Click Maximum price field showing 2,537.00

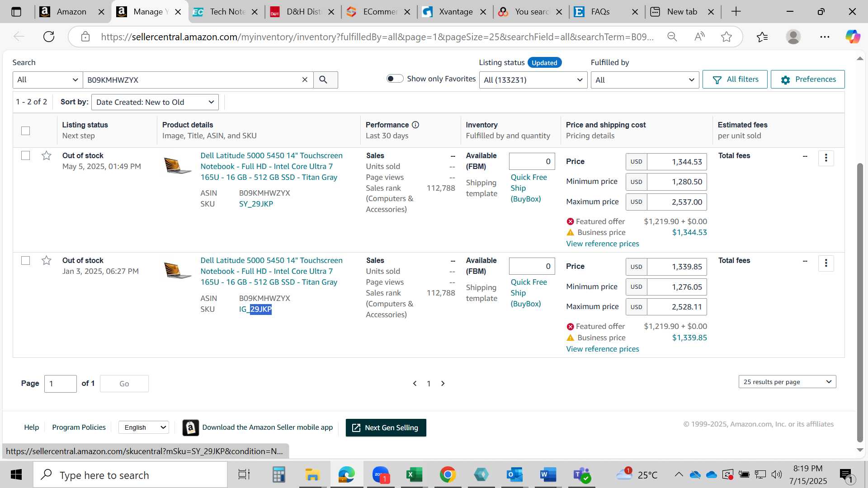(x=677, y=202)
